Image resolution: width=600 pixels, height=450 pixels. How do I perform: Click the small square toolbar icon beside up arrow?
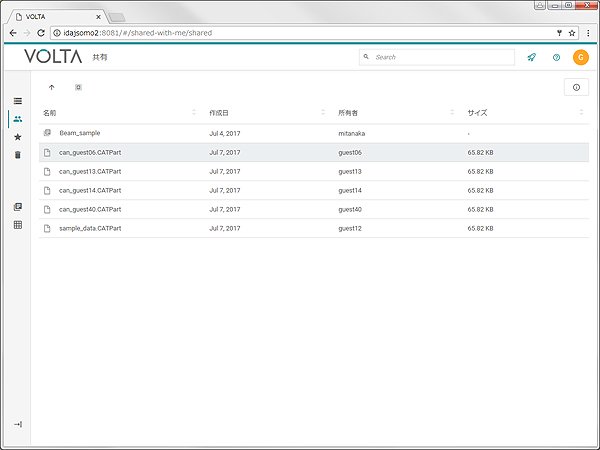pos(78,87)
